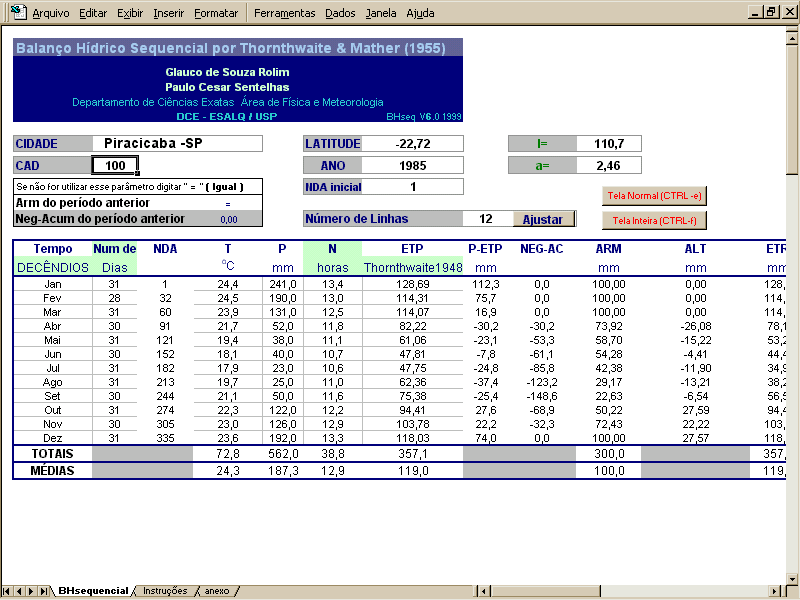Click January precipitation value 241,0

[283, 284]
